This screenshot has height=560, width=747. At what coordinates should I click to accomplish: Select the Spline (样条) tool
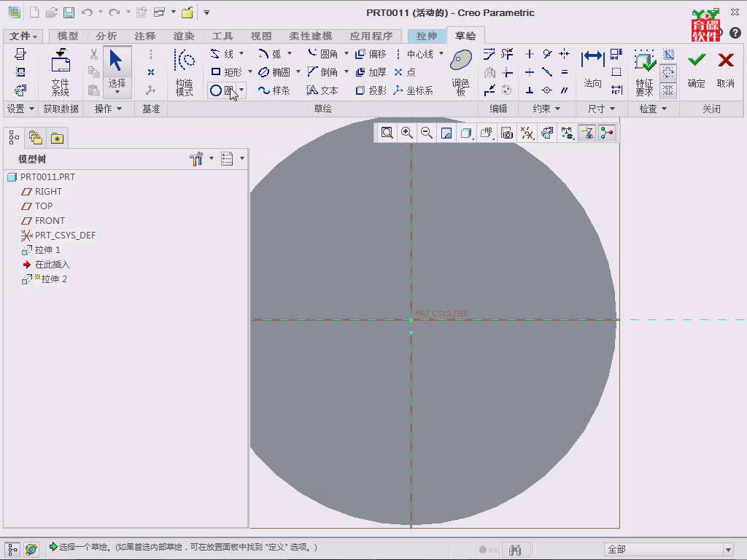tap(274, 90)
